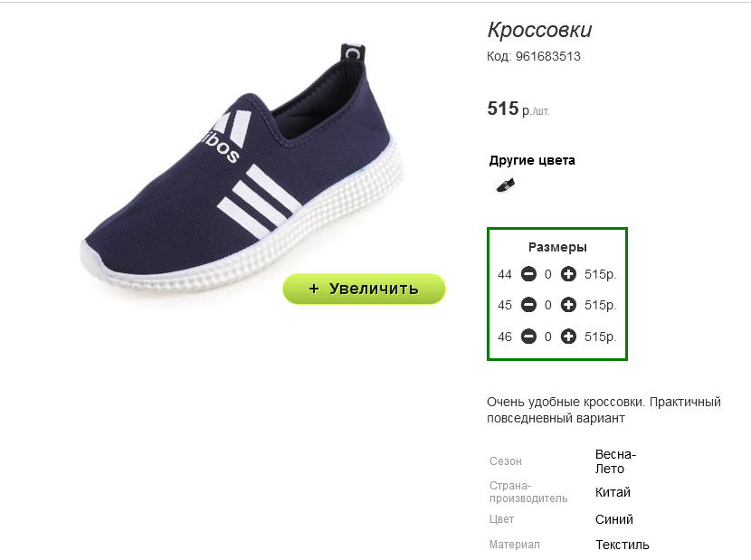Screen dimensions: 751x560
Task: Decrease quantity for size 46
Action: point(528,337)
